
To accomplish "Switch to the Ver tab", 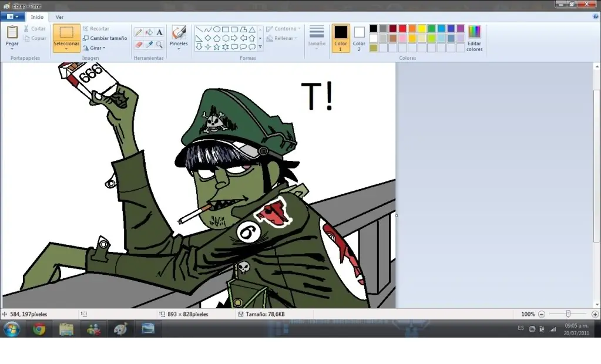I will [59, 17].
